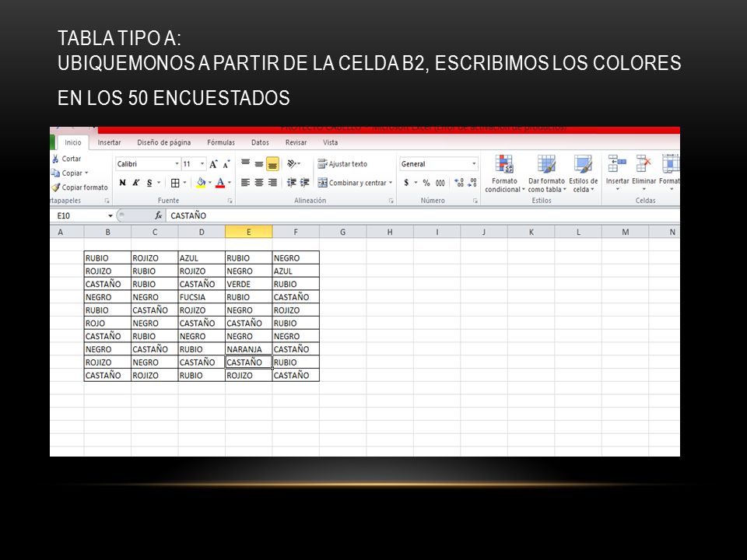Open the Revisar tab
747x560 pixels.
[296, 142]
